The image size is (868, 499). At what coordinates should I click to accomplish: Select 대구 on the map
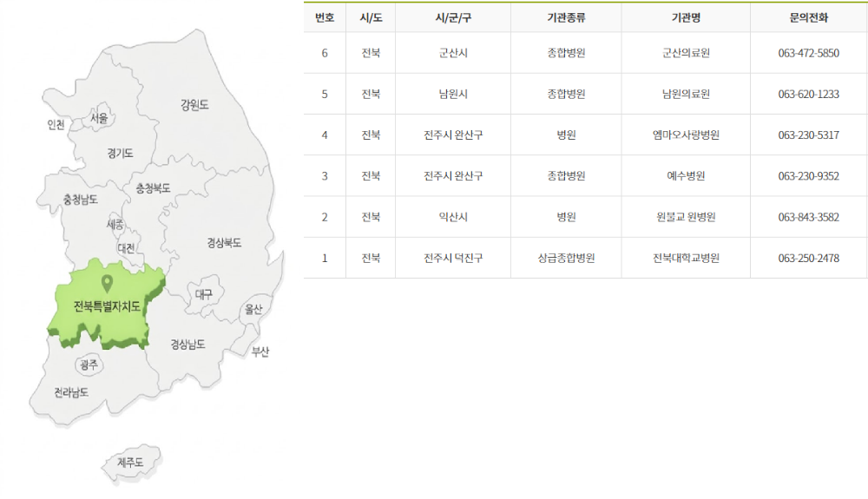(x=204, y=293)
